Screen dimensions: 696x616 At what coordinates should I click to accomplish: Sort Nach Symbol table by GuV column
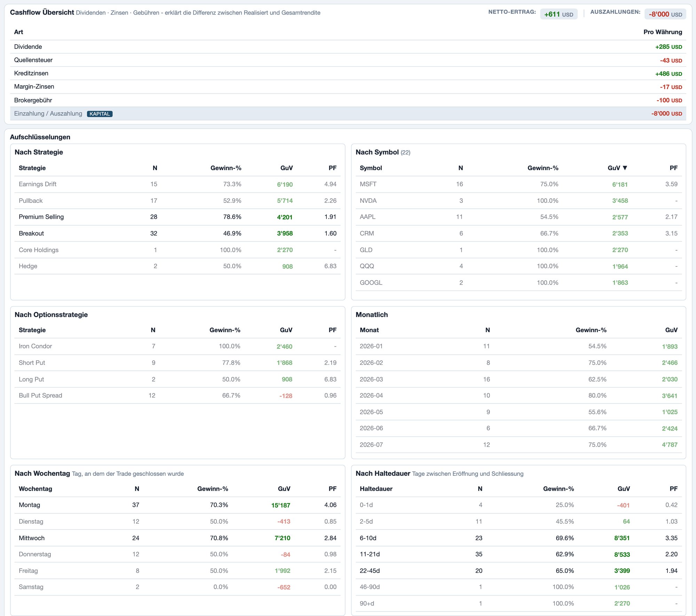617,168
